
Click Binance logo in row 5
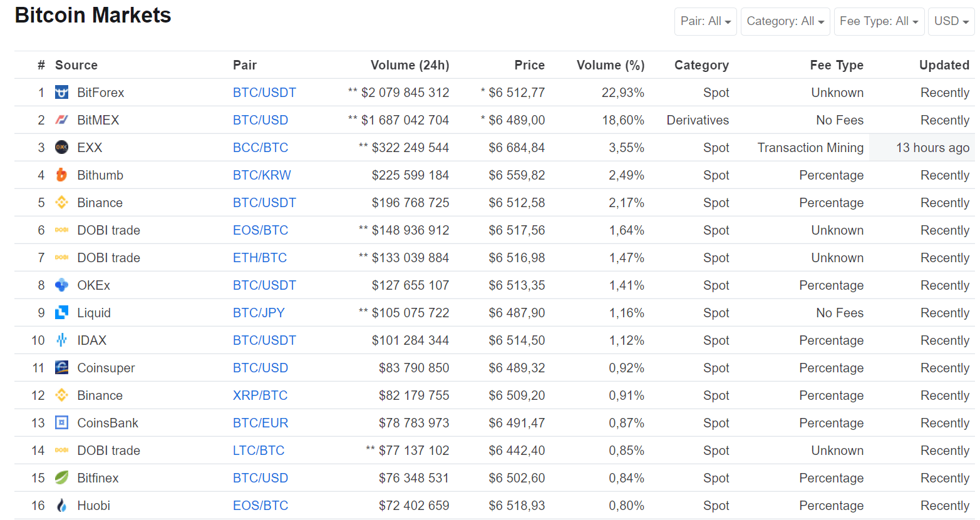(x=61, y=203)
